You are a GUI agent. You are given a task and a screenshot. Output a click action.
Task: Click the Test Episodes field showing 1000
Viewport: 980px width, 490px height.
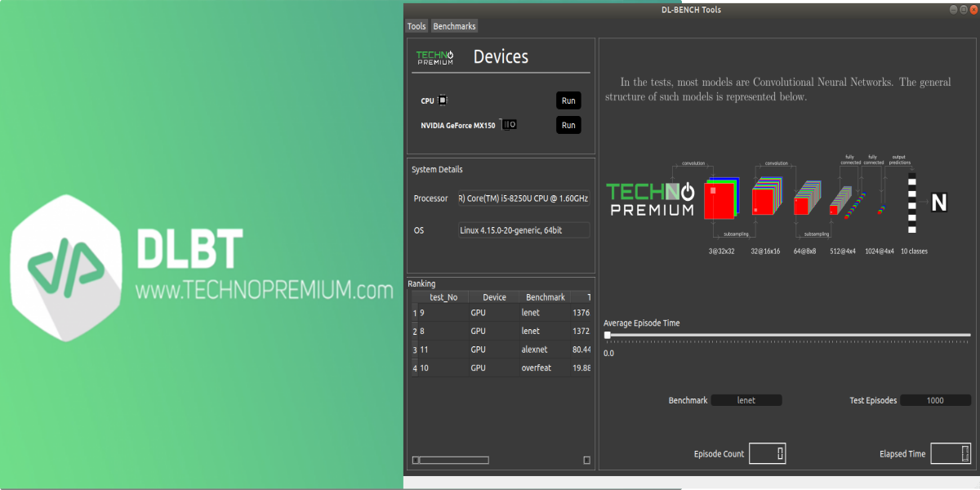pyautogui.click(x=935, y=400)
